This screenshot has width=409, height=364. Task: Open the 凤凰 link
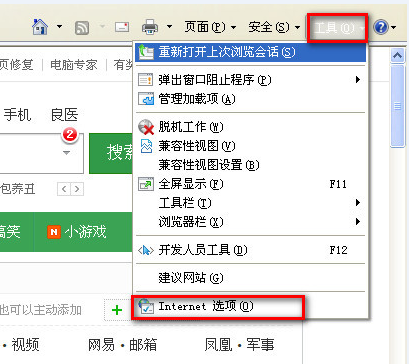point(218,345)
